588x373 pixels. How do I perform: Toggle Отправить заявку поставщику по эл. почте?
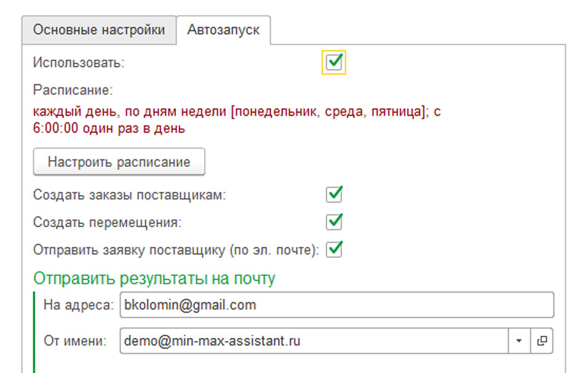point(333,249)
